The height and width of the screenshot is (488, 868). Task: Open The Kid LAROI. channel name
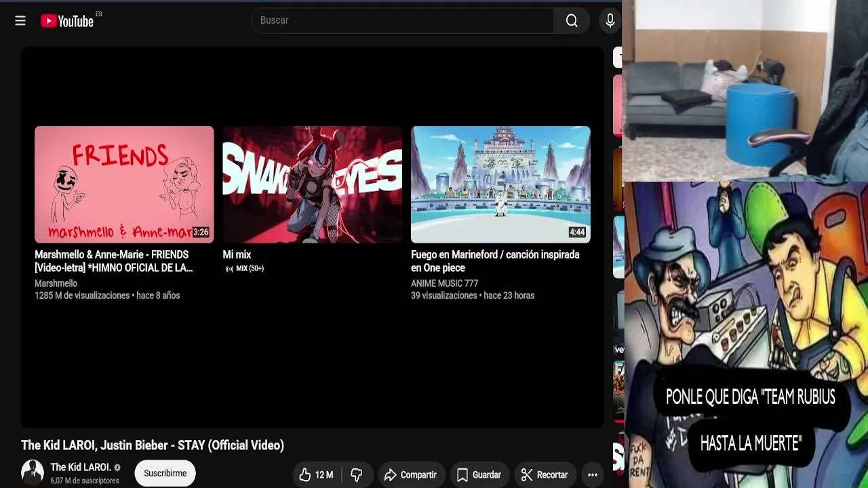tap(81, 467)
